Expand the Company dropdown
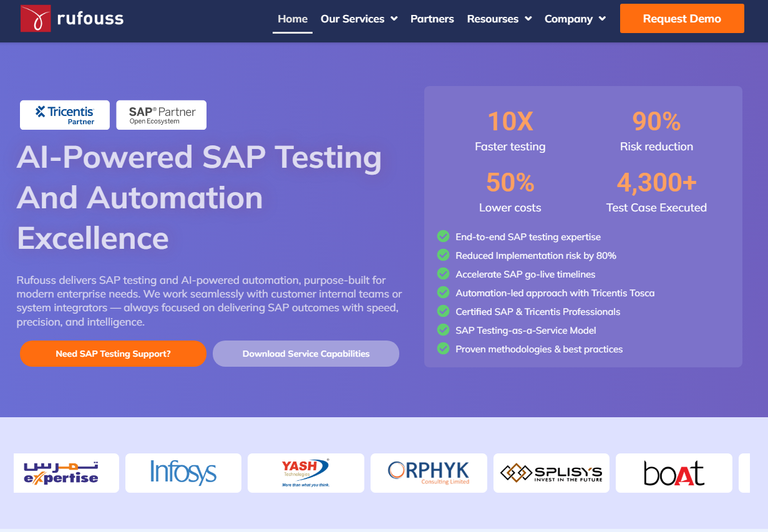Screen dimensions: 768x532 click(x=575, y=19)
